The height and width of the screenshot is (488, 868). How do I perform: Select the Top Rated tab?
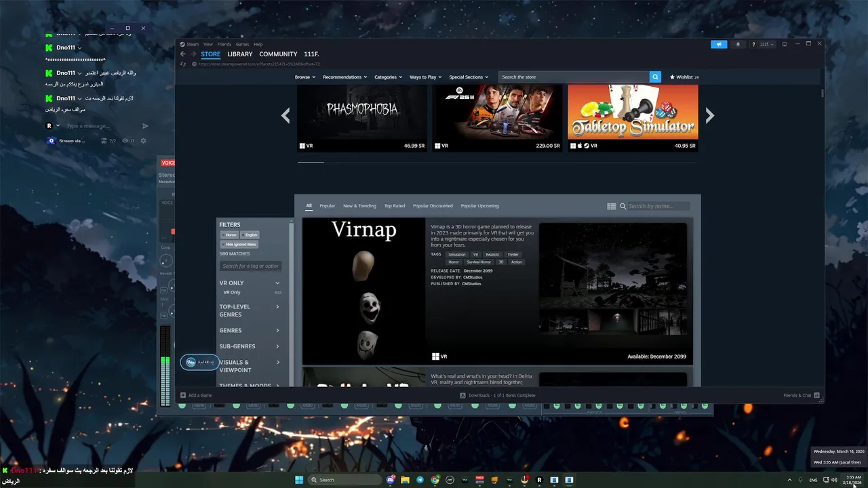tap(395, 206)
